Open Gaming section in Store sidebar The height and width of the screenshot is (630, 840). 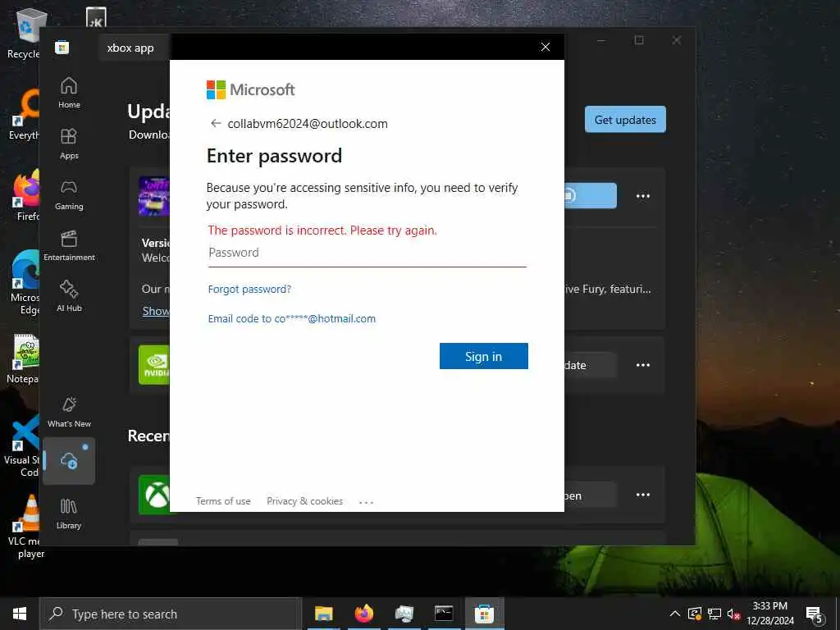(x=69, y=194)
